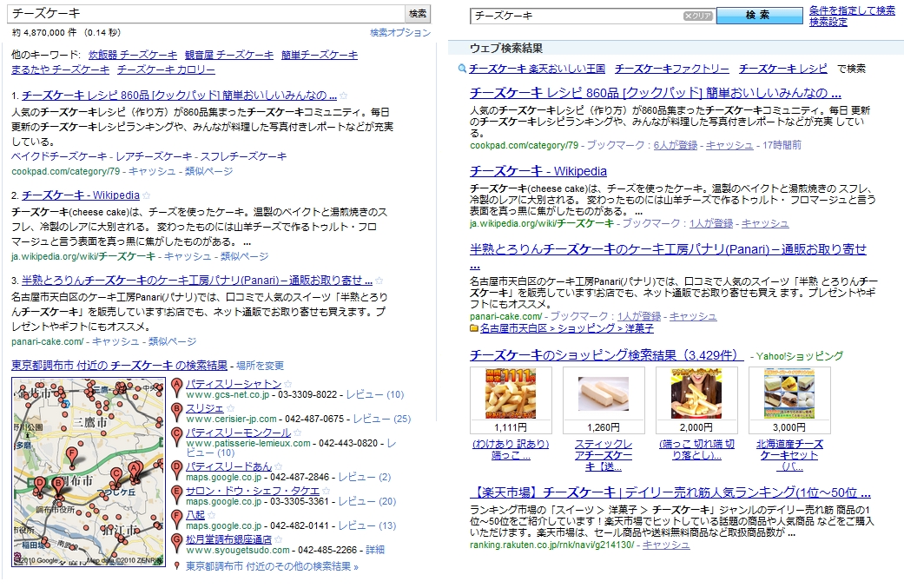Open レアチーズケーキ sublink
Screen dimensions: 904x588
154,156
